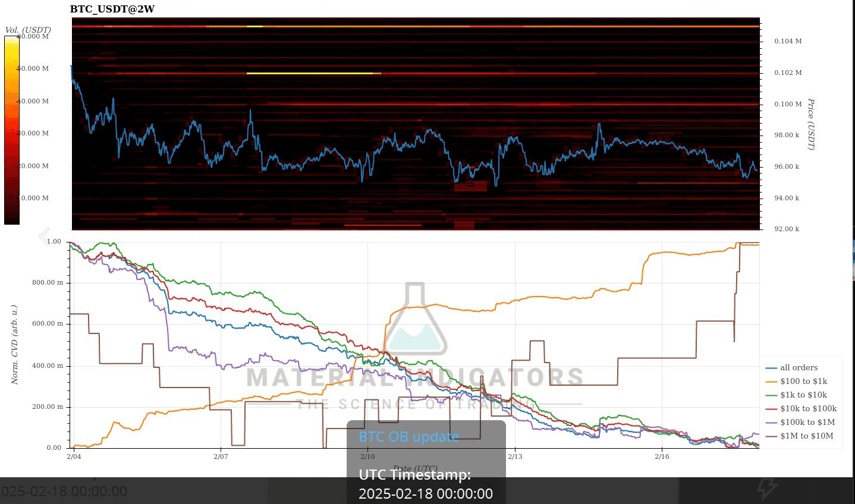Toggle the '$100 to $1k' legend entry
The height and width of the screenshot is (504, 855).
[x=796, y=382]
